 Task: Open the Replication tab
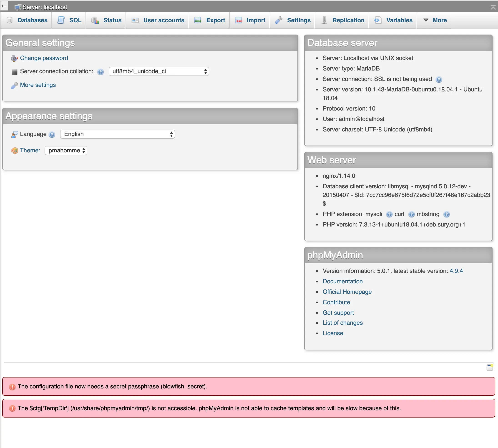coord(342,20)
